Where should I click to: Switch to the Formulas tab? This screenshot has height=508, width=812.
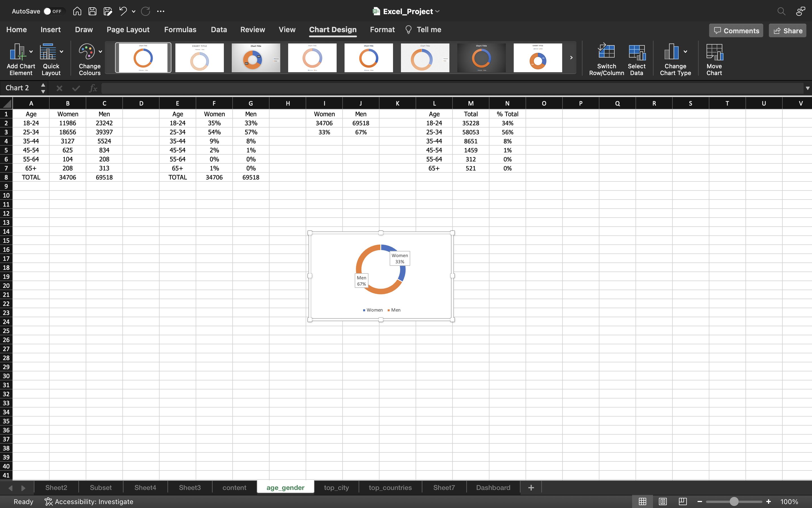[x=180, y=30]
